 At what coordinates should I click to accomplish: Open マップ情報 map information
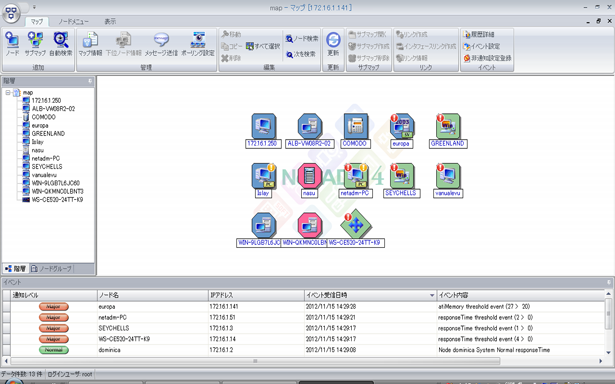(90, 44)
